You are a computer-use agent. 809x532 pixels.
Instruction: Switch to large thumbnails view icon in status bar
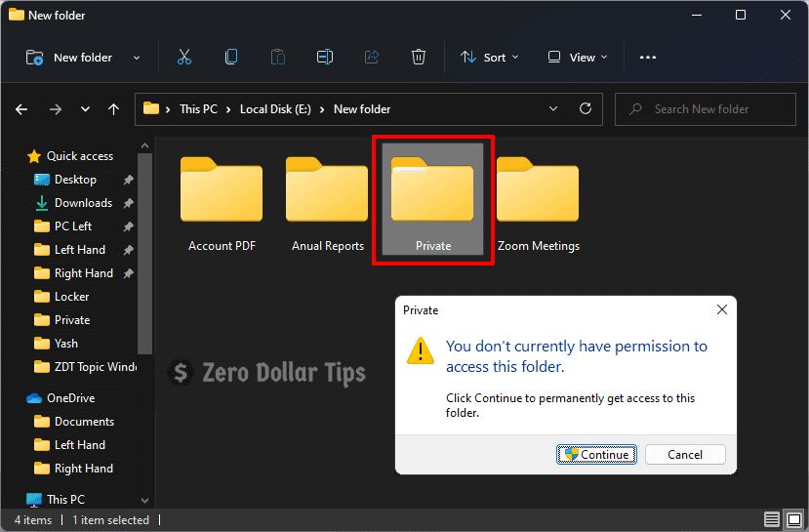pos(793,520)
